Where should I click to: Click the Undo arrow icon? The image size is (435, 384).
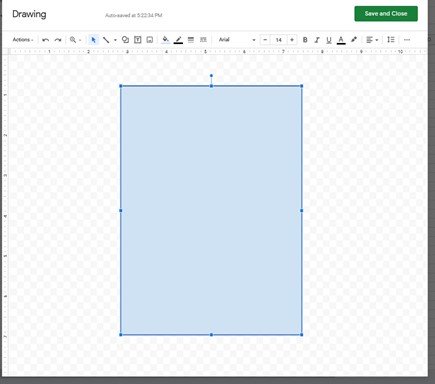(x=46, y=40)
